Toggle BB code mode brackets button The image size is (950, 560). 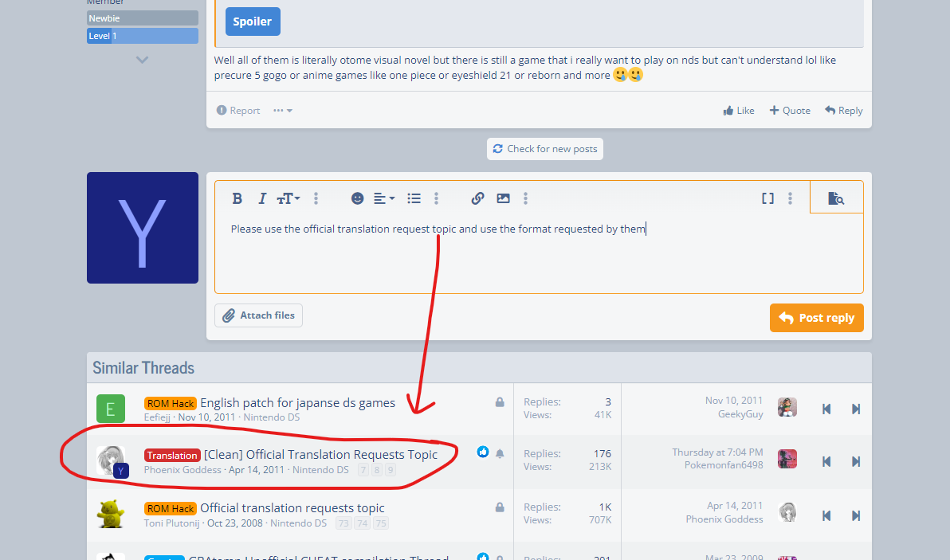[x=767, y=198]
